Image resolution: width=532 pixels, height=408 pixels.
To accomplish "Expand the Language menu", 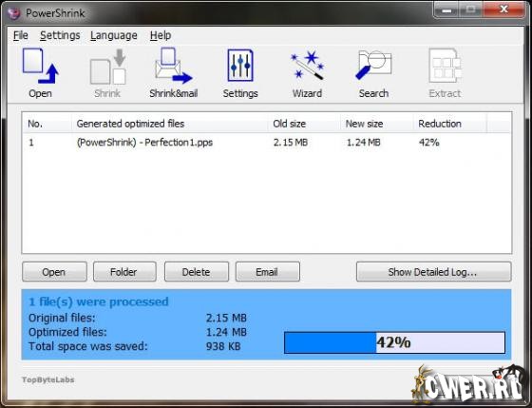I will point(114,35).
